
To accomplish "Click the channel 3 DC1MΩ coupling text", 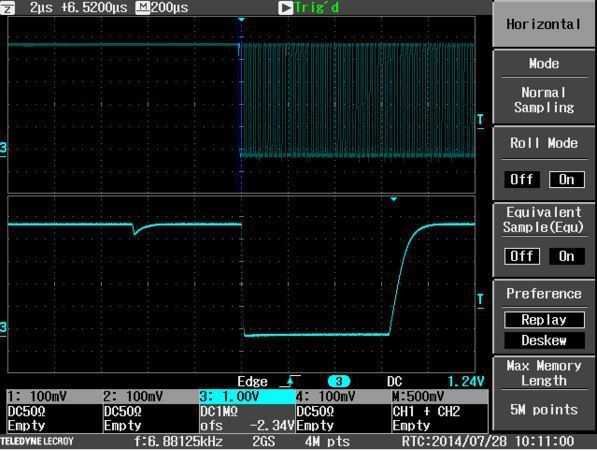I will (x=219, y=411).
